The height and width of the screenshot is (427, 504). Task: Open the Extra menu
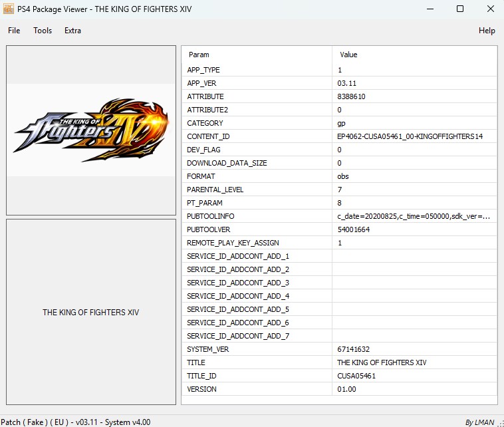pyautogui.click(x=72, y=31)
